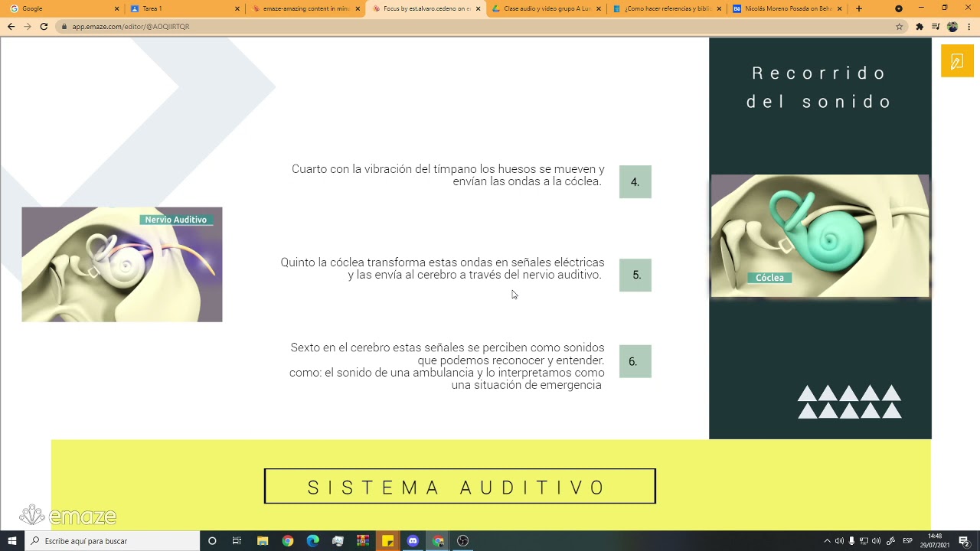
Task: Open the clock and date 14:48
Action: 935,541
